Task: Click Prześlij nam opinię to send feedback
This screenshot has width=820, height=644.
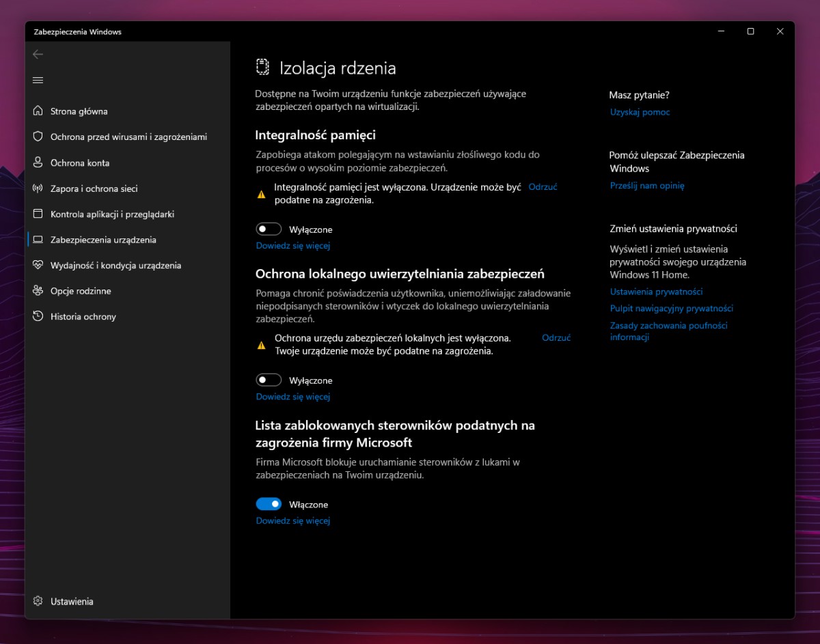Action: click(x=646, y=185)
